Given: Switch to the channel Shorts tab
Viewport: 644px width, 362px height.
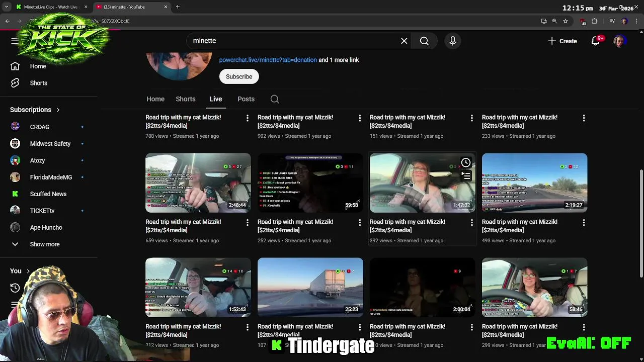Looking at the screenshot, I should coord(186,99).
